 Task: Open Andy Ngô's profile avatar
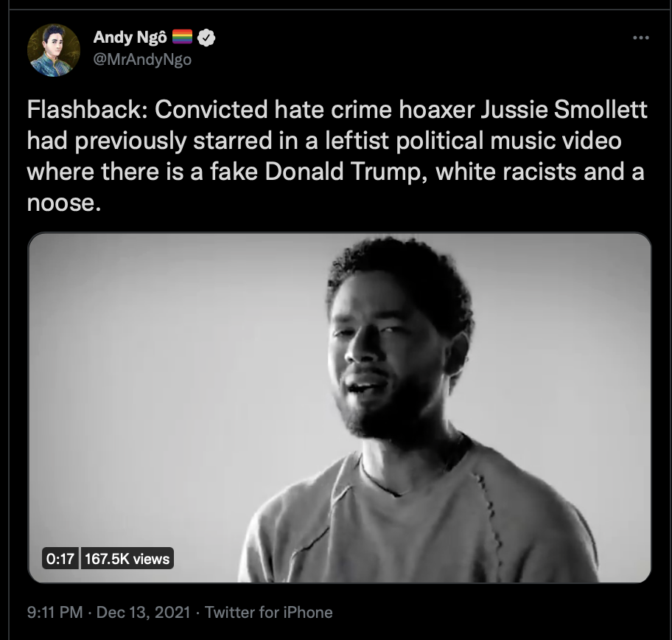click(54, 50)
